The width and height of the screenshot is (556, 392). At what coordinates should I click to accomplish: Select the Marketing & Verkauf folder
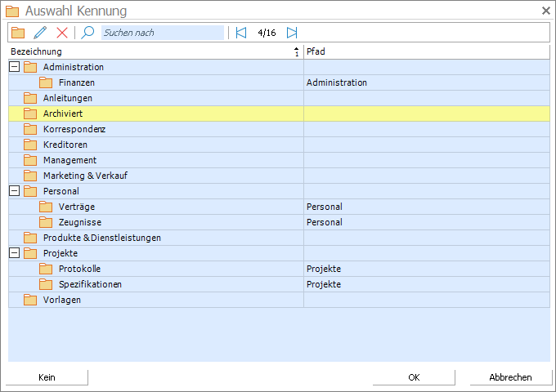(279, 176)
